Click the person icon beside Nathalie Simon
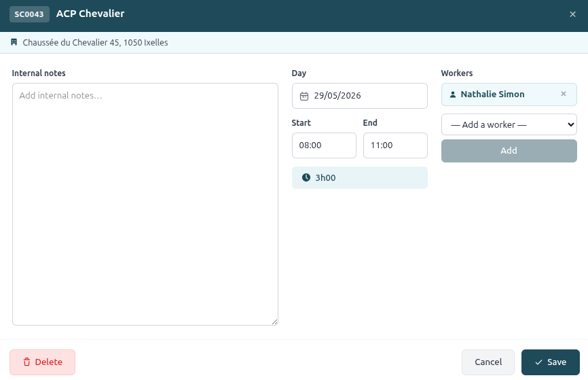 pos(453,94)
